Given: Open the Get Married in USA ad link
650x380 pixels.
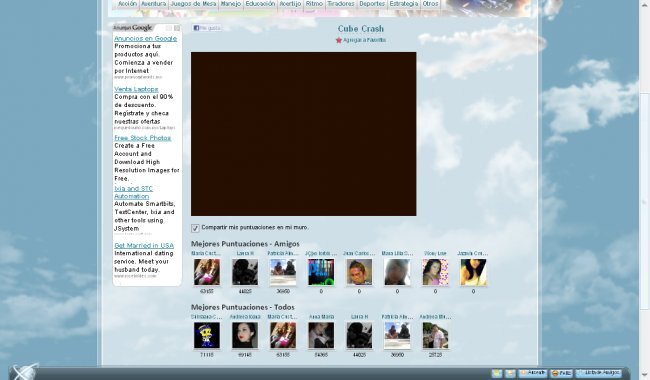Looking at the screenshot, I should (144, 245).
